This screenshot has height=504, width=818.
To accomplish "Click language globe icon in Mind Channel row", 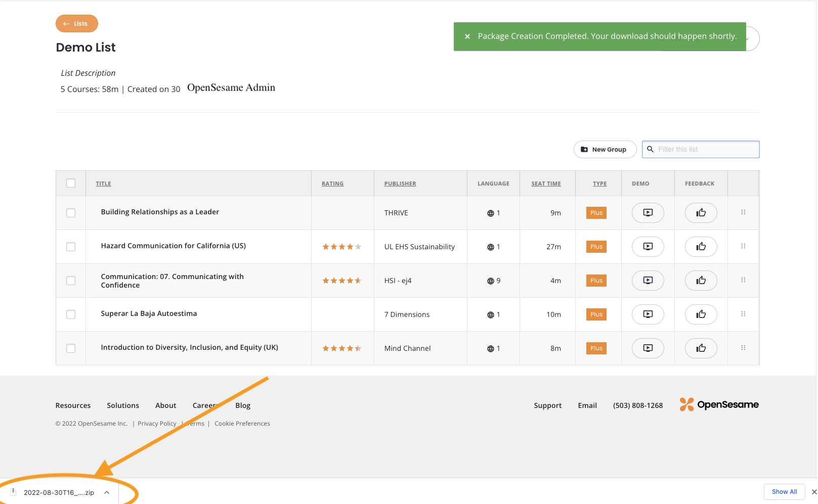I will [x=490, y=349].
